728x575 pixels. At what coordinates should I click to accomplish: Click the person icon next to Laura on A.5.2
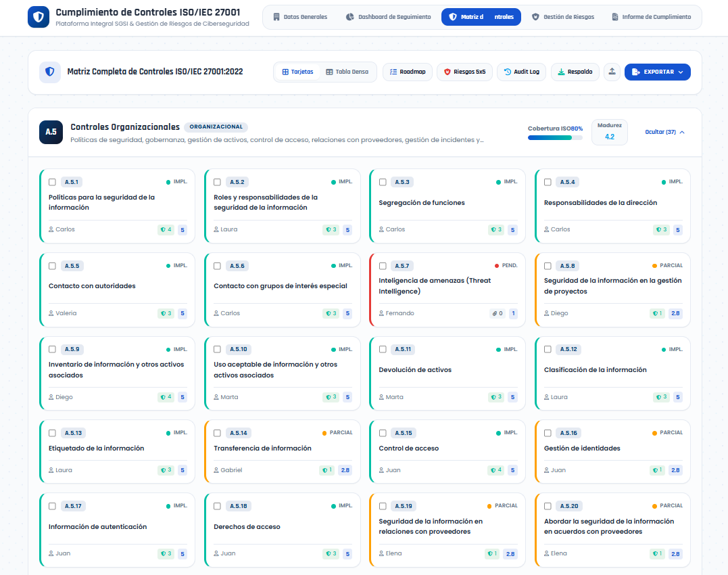point(216,229)
